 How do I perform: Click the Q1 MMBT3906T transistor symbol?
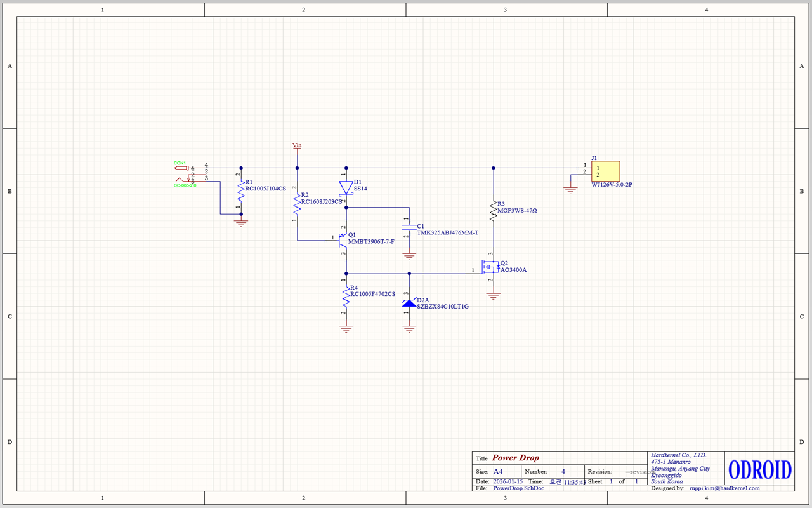343,239
